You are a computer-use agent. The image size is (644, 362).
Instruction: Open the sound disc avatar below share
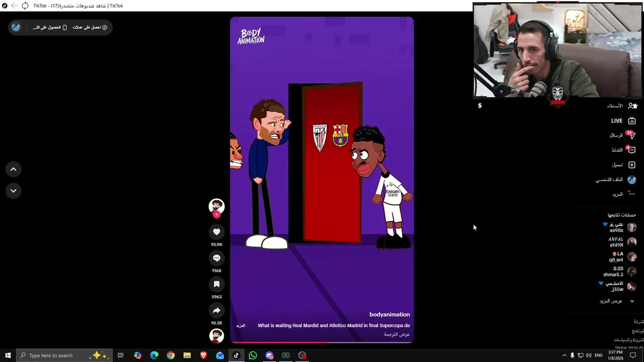(x=216, y=335)
